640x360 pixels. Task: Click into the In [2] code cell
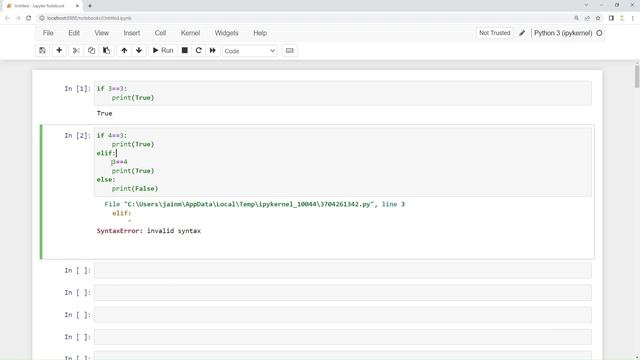(342, 162)
